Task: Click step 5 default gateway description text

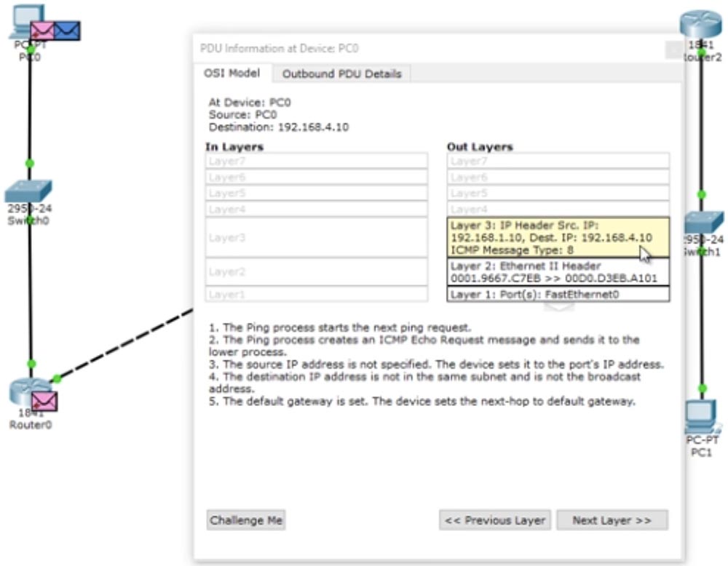Action: pyautogui.click(x=422, y=401)
